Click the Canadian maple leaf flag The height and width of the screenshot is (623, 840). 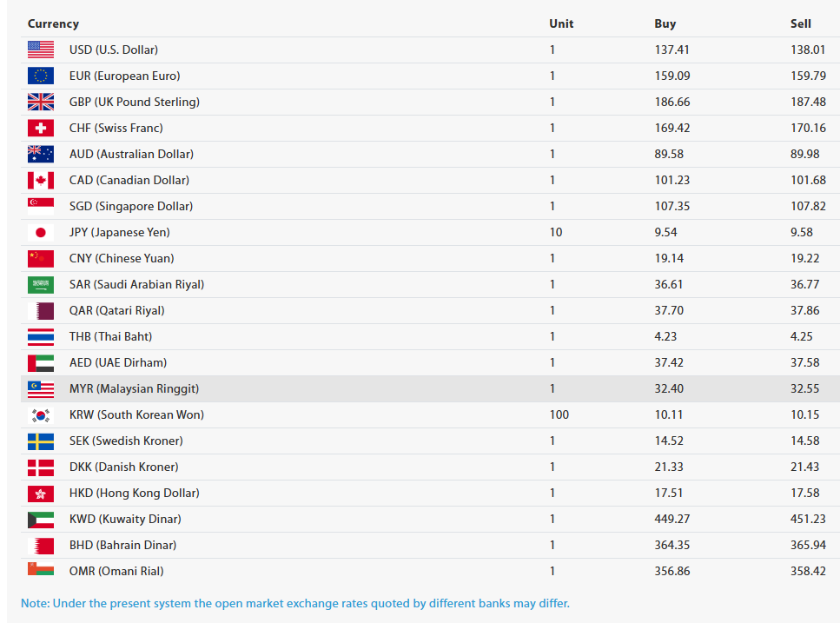coord(41,180)
